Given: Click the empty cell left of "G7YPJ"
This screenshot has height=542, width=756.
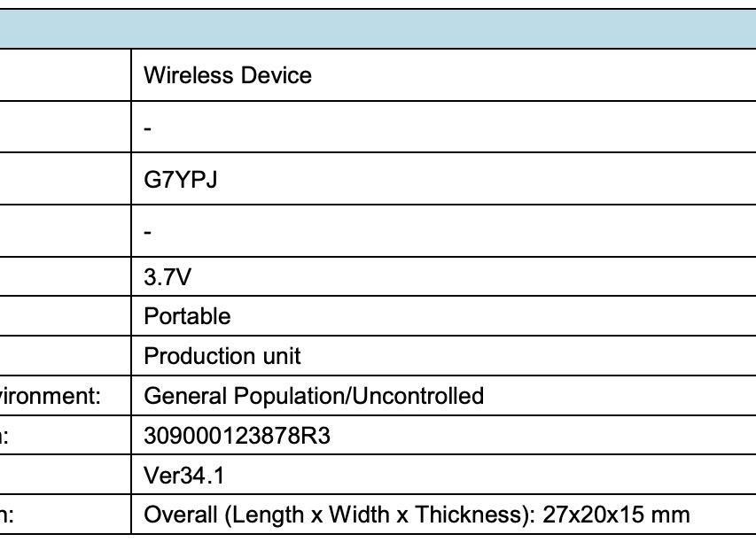Looking at the screenshot, I should (62, 180).
